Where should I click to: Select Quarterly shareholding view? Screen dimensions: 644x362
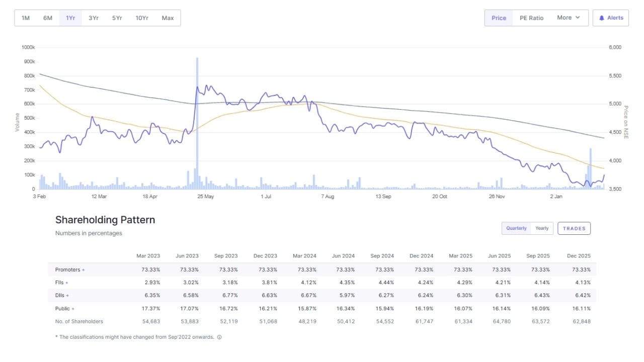point(516,228)
